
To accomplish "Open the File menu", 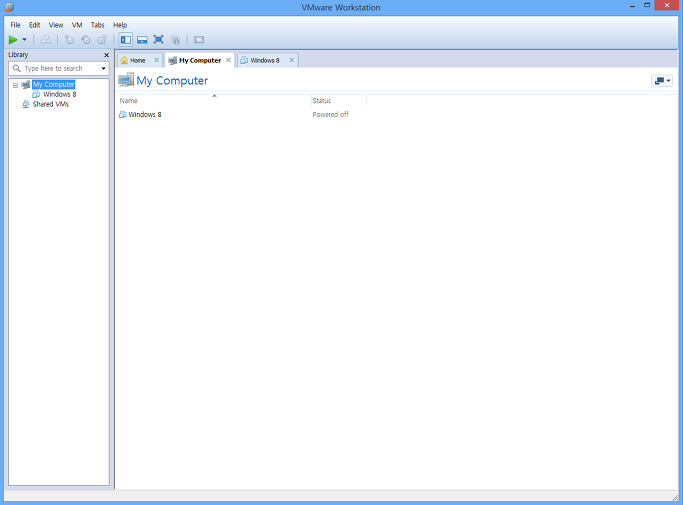I will pos(15,25).
